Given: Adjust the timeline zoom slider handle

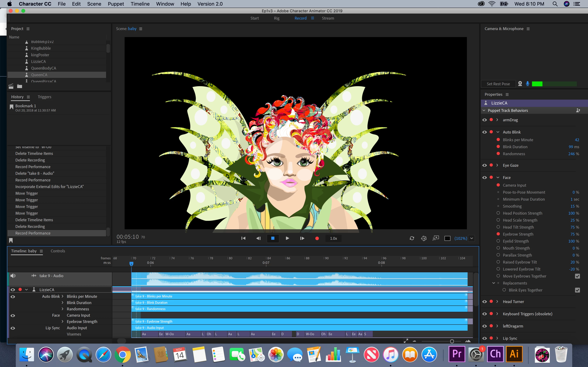Looking at the screenshot, I should [x=452, y=341].
